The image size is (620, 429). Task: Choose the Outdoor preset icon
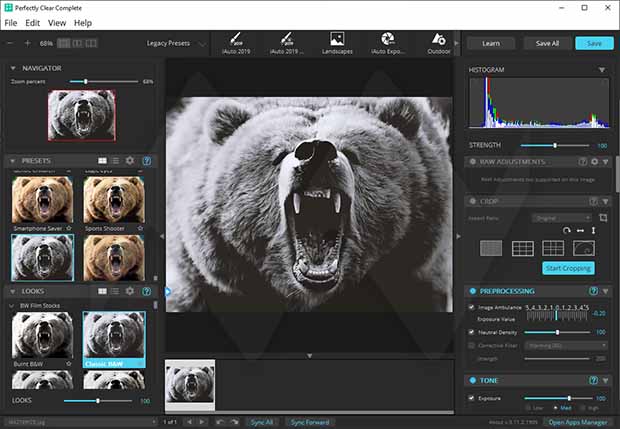(x=438, y=40)
